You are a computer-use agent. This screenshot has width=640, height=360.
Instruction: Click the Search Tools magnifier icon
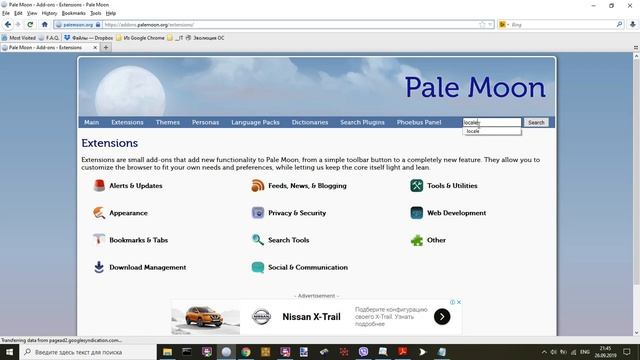[x=258, y=240]
